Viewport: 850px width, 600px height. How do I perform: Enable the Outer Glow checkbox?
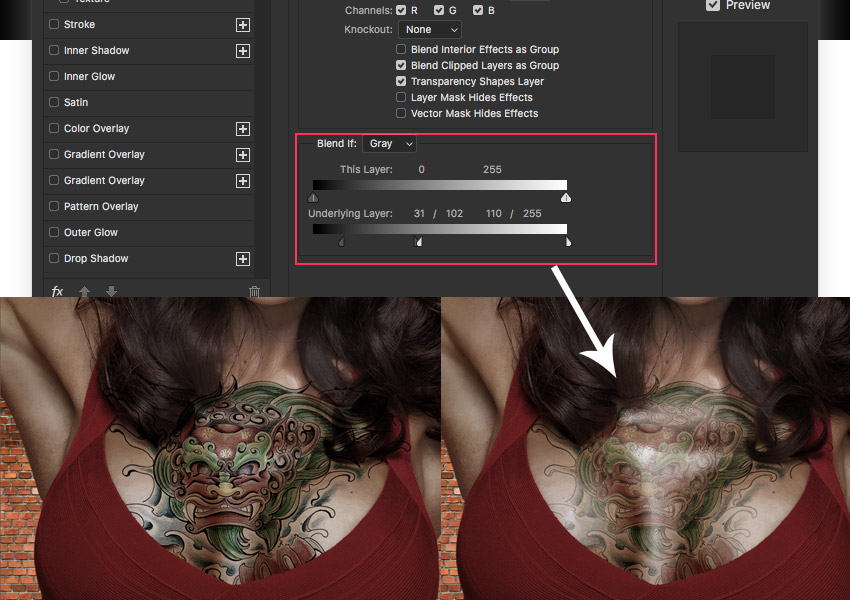(x=54, y=233)
